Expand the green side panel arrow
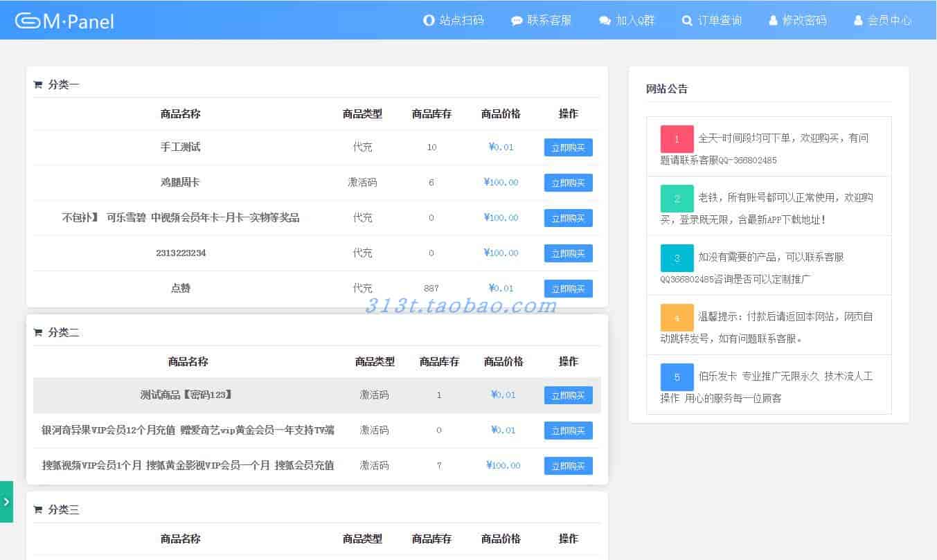 6,502
